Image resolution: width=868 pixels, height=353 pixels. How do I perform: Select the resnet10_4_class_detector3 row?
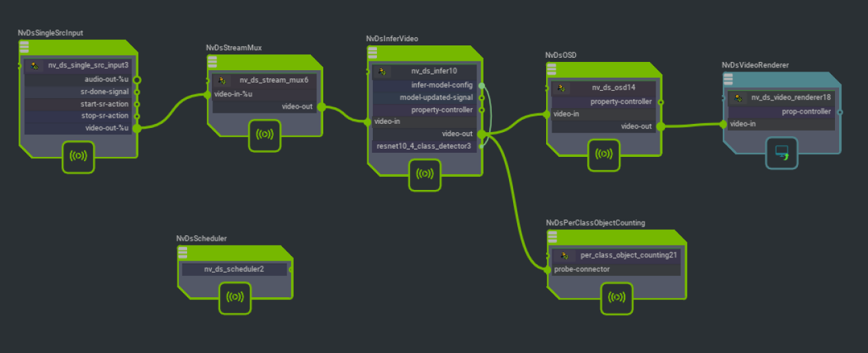point(424,146)
